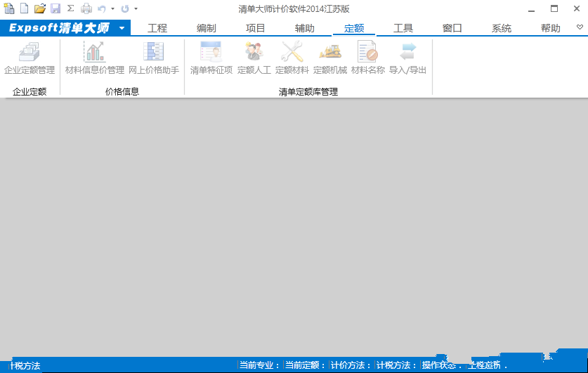
Task: Switch to the 窗口 tab
Action: pyautogui.click(x=452, y=28)
